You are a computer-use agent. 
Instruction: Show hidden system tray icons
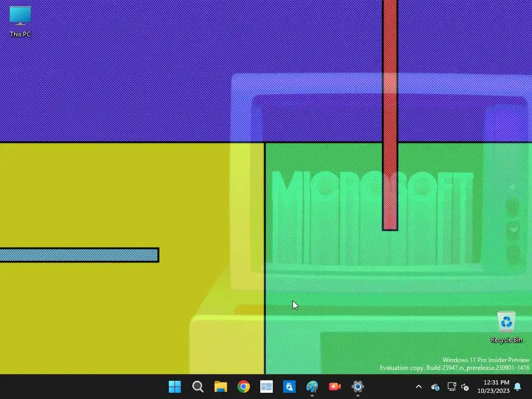[x=419, y=387]
